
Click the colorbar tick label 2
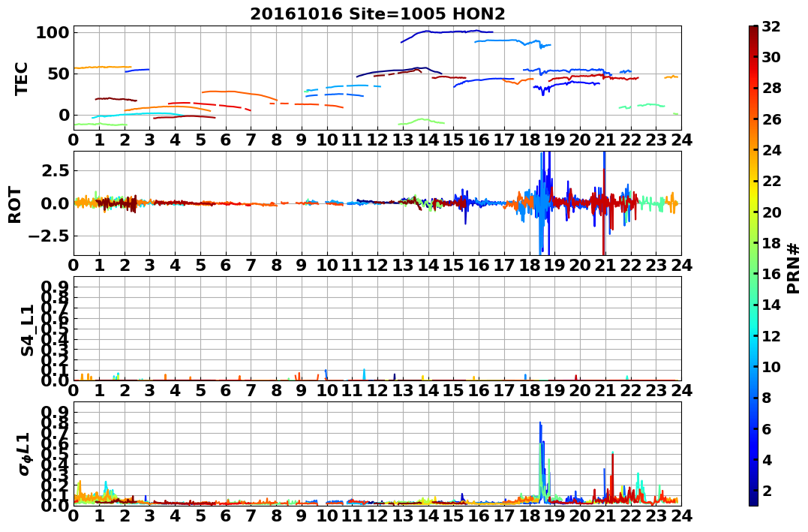pyautogui.click(x=767, y=490)
